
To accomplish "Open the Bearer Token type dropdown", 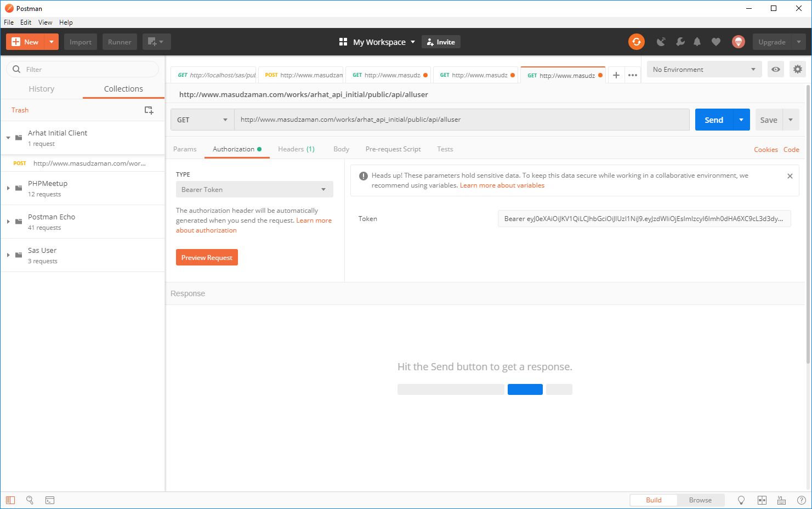I will (x=254, y=189).
